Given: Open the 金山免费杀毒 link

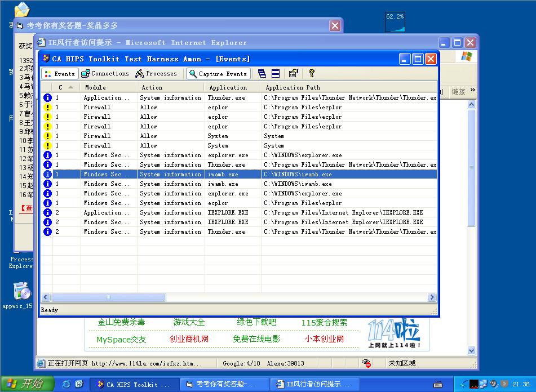Looking at the screenshot, I should 121,322.
